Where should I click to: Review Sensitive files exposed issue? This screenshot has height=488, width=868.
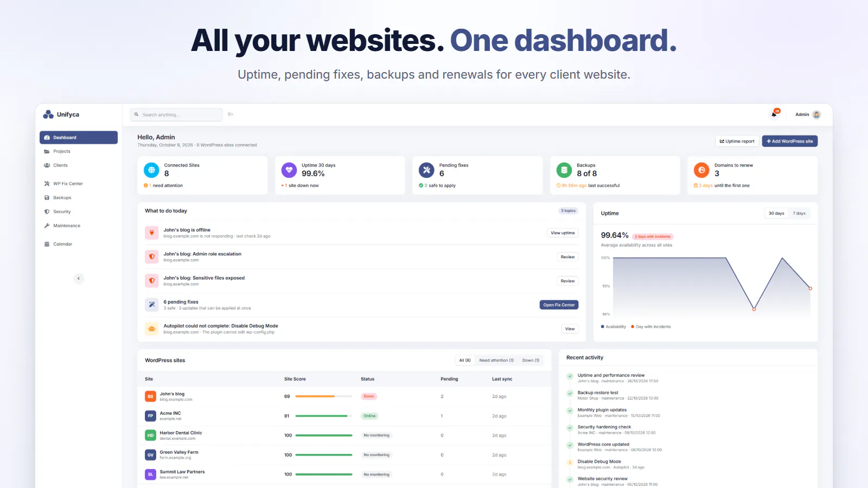567,281
